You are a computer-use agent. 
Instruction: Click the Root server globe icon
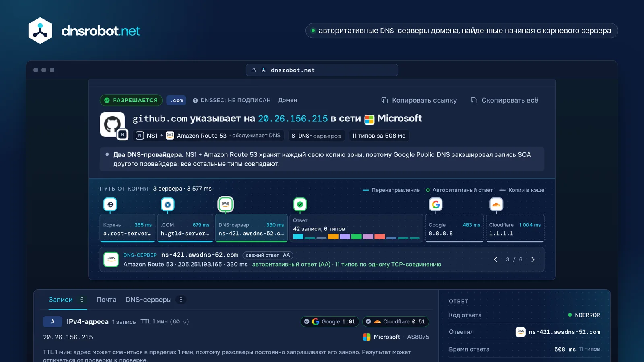(x=110, y=204)
